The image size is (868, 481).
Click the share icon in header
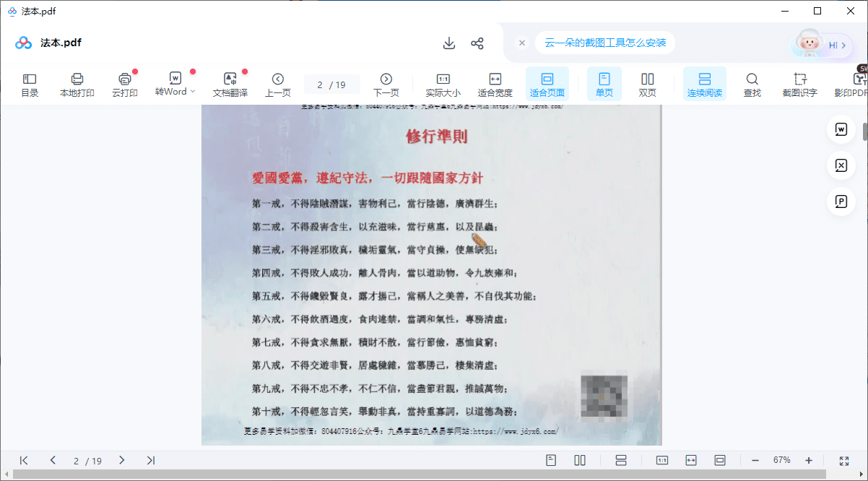coord(477,43)
